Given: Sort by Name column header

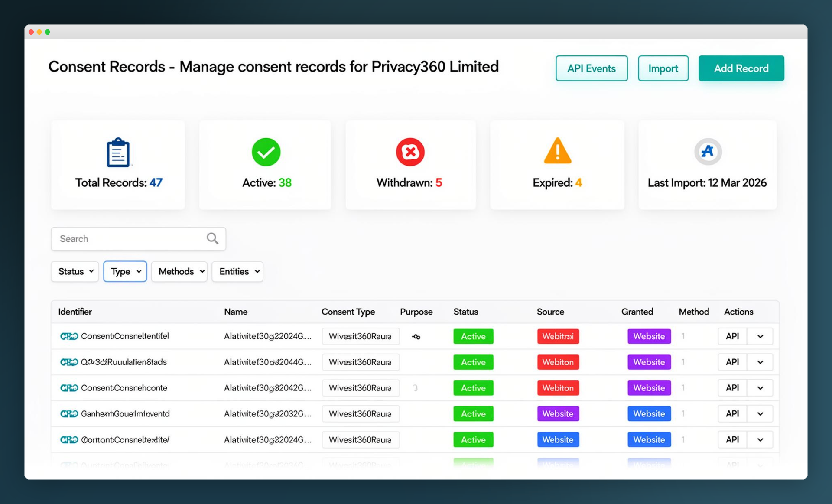Looking at the screenshot, I should coord(236,312).
